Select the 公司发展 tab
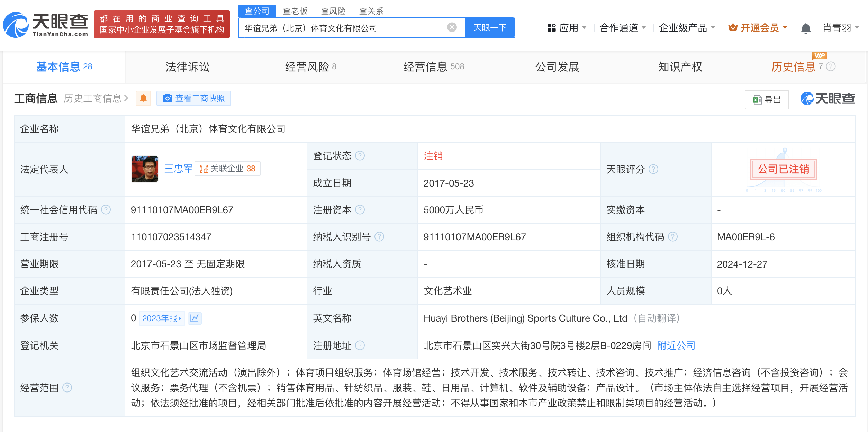This screenshot has height=432, width=868. click(x=557, y=66)
